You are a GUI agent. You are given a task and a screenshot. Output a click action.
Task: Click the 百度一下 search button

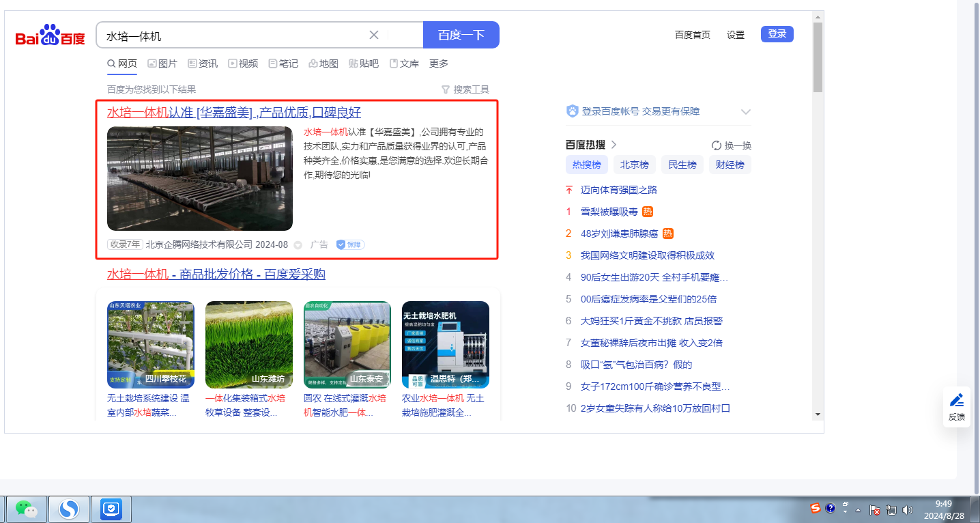(461, 35)
